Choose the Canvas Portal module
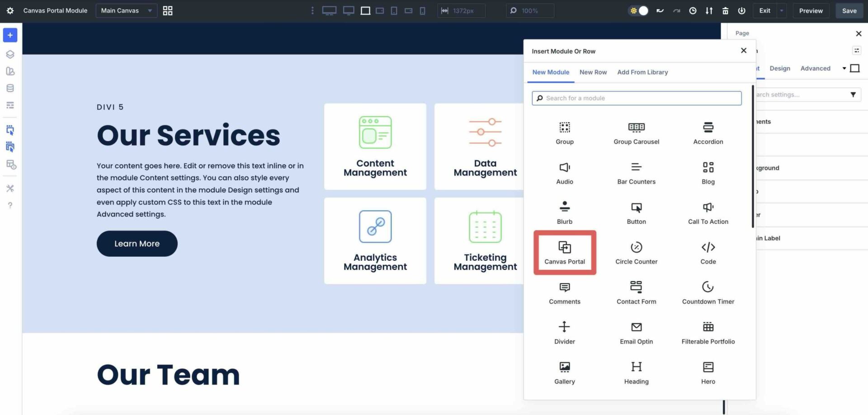Viewport: 868px width, 415px height. (x=564, y=252)
